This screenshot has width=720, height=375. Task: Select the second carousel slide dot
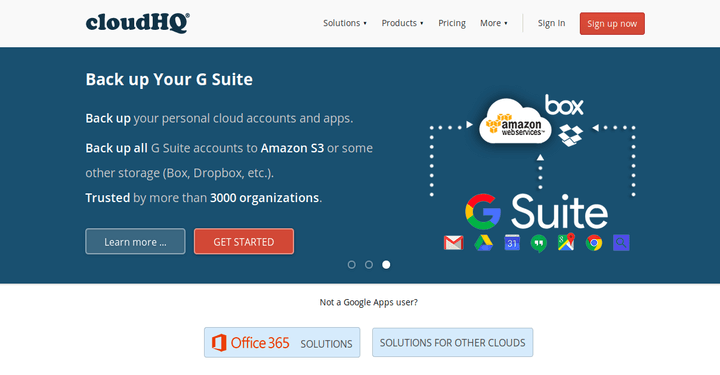[x=369, y=264]
